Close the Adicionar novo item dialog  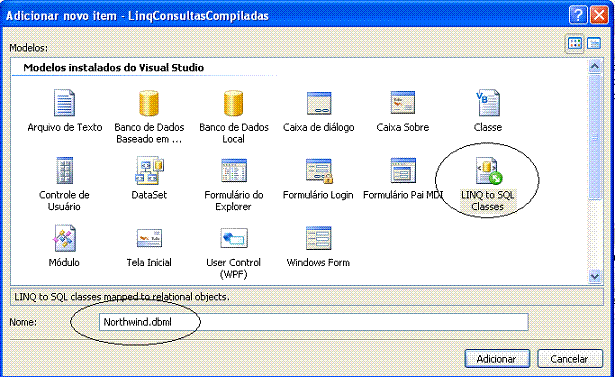[x=599, y=15]
